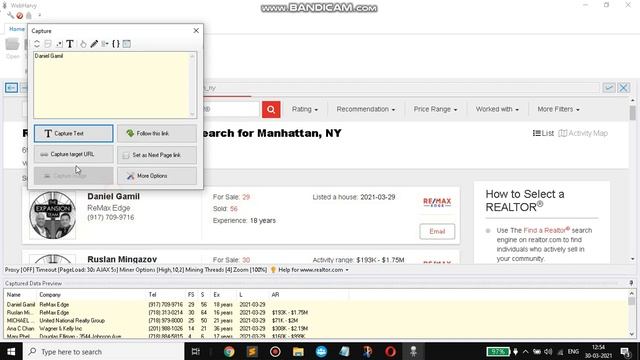Image resolution: width=640 pixels, height=360 pixels.
Task: Switch to the Home ribbon tab
Action: coord(17,29)
